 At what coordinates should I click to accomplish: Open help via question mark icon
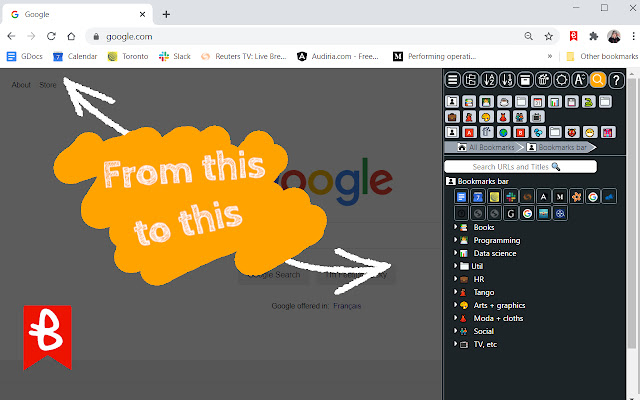(616, 80)
